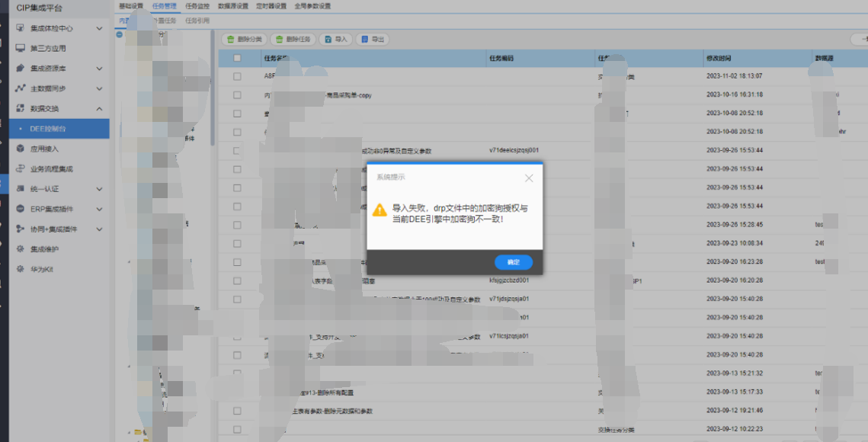Click the 业务流程集成 sidebar icon
This screenshot has height=442, width=868.
[x=21, y=168]
